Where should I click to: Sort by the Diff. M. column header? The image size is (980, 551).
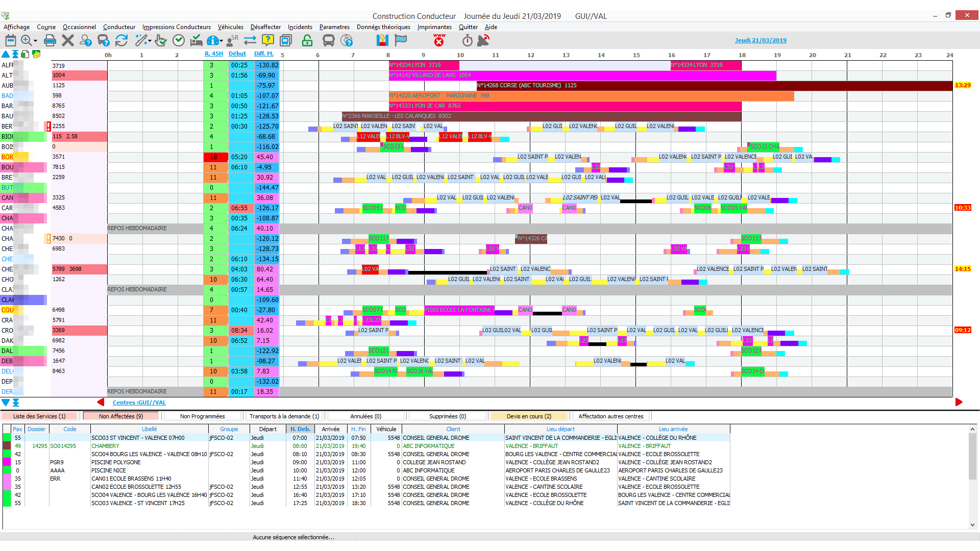pyautogui.click(x=263, y=54)
